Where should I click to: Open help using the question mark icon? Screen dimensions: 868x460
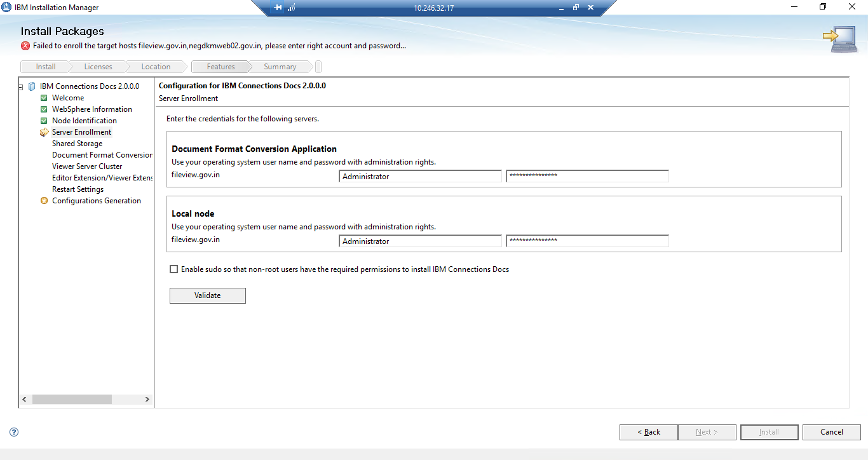point(13,432)
